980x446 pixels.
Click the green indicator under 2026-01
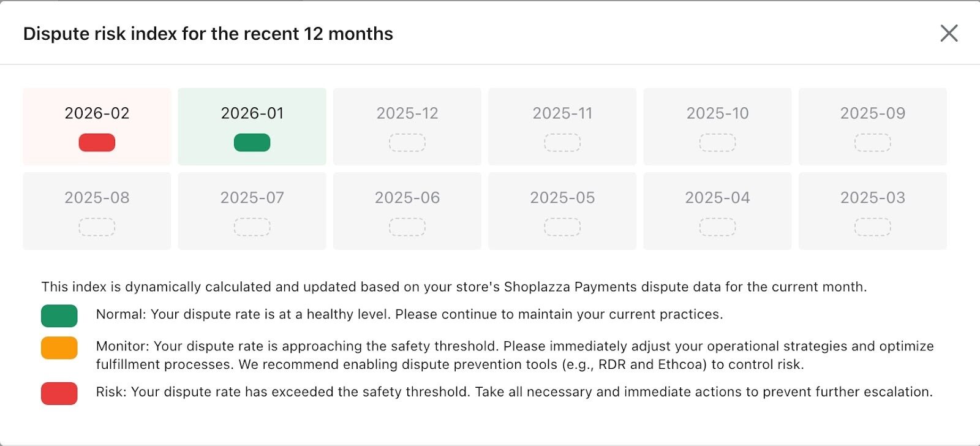pyautogui.click(x=252, y=143)
